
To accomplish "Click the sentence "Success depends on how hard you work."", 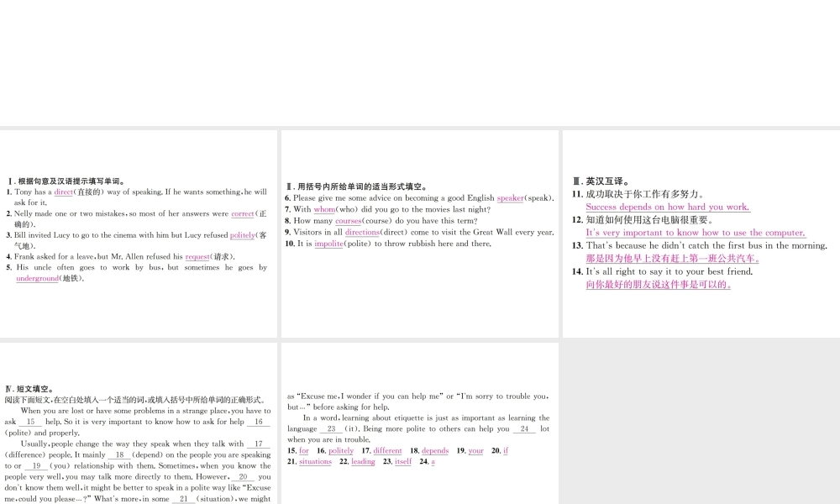I will pos(668,207).
